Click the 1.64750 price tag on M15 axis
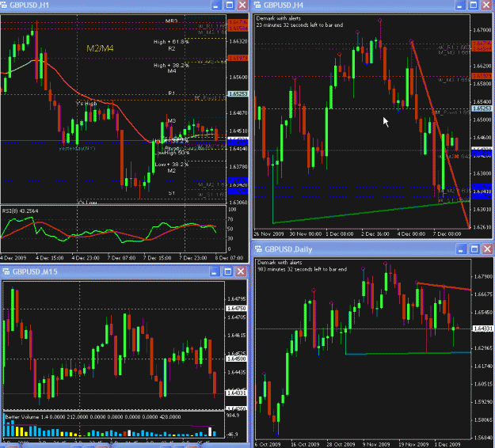The width and height of the screenshot is (495, 448). [x=237, y=309]
